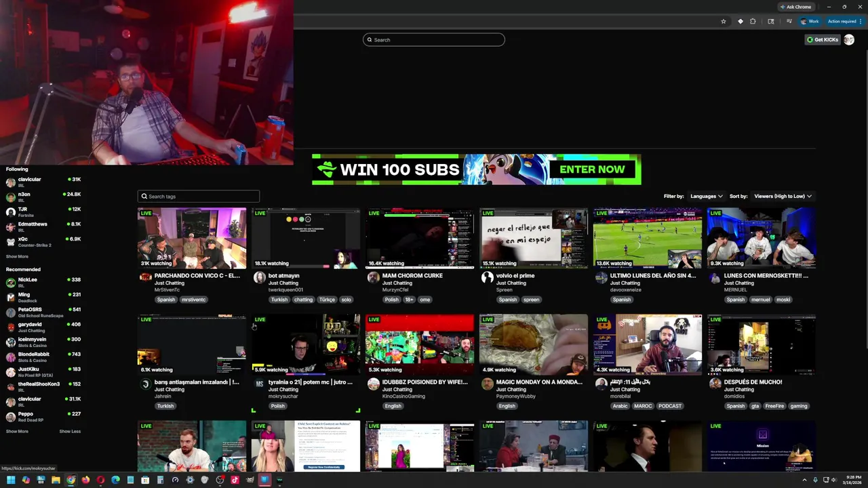Open the Work profile chip

810,21
